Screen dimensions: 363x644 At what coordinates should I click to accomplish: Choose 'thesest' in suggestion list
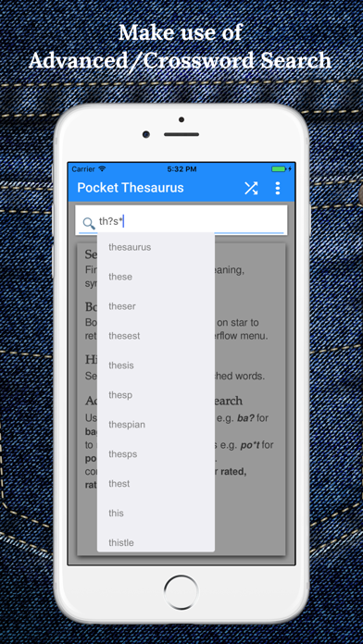coord(156,336)
